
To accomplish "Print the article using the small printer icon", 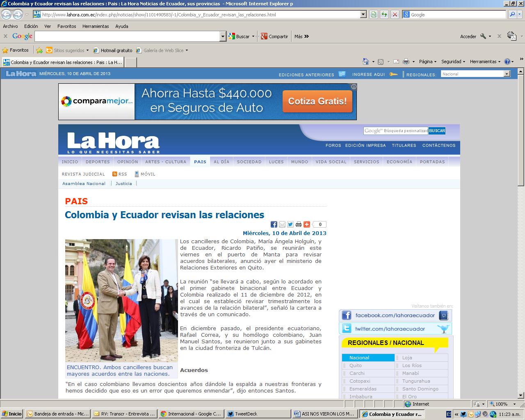I will tap(299, 224).
